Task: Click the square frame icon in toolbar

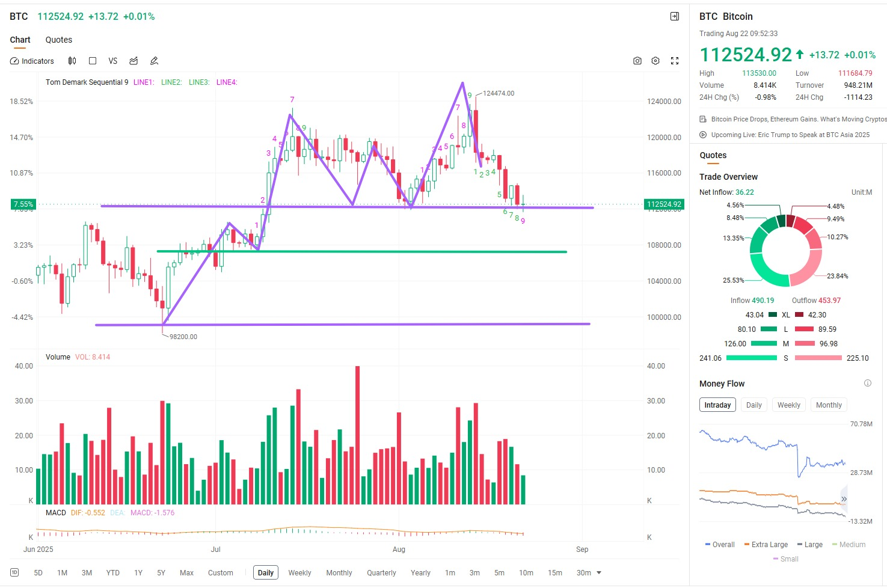Action: pyautogui.click(x=93, y=61)
